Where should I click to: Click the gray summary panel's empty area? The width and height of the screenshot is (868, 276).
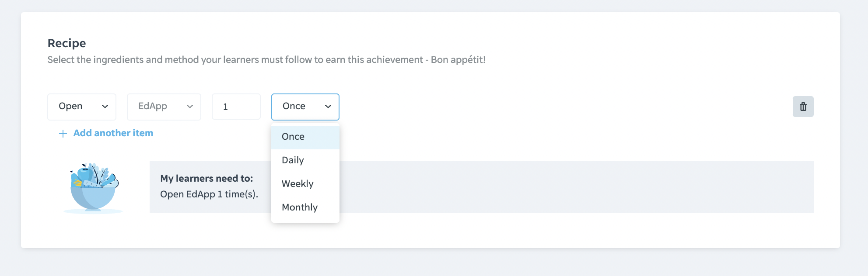click(569, 187)
